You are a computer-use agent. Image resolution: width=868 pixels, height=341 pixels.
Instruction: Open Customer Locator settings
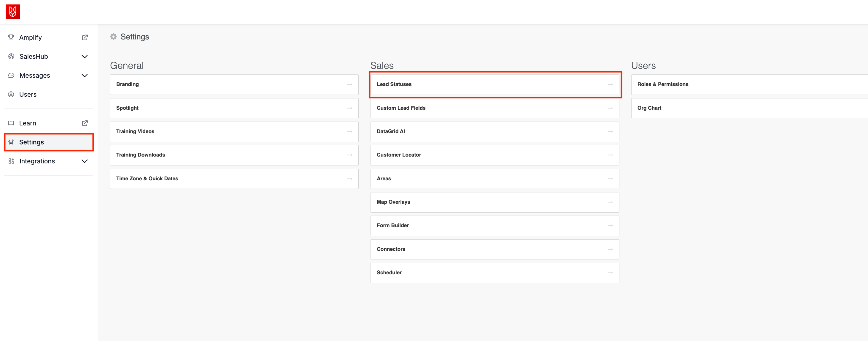[x=495, y=155]
